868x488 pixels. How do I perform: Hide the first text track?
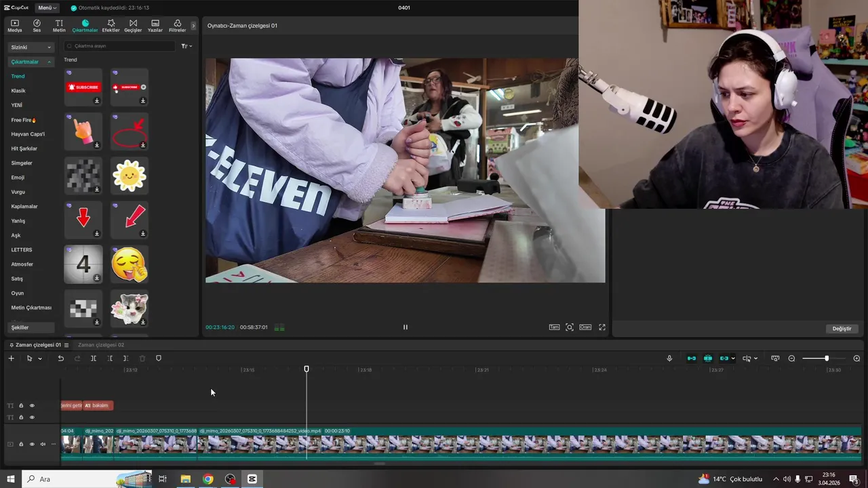tap(32, 405)
